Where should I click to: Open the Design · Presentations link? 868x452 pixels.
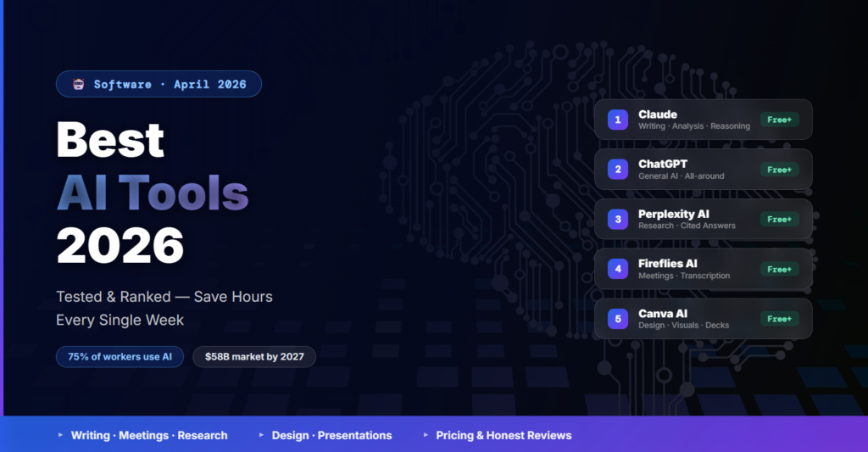(331, 435)
